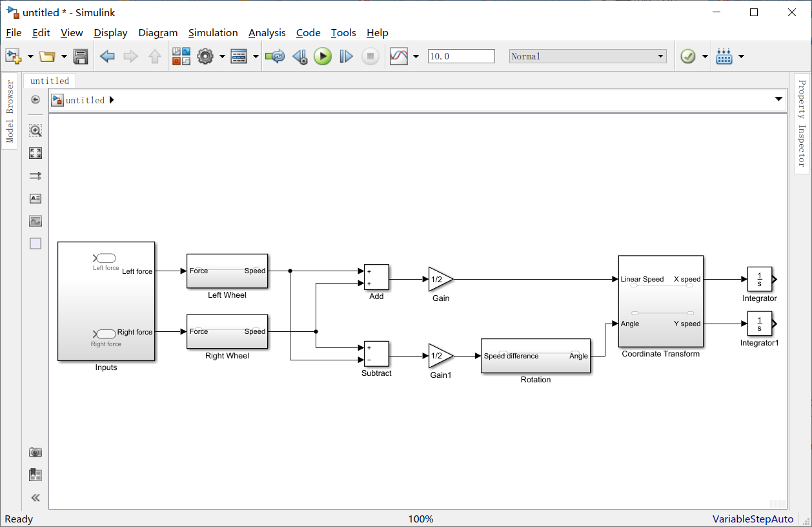Collapse the left palette with double chevron
Screen dimensions: 812x527
point(36,497)
